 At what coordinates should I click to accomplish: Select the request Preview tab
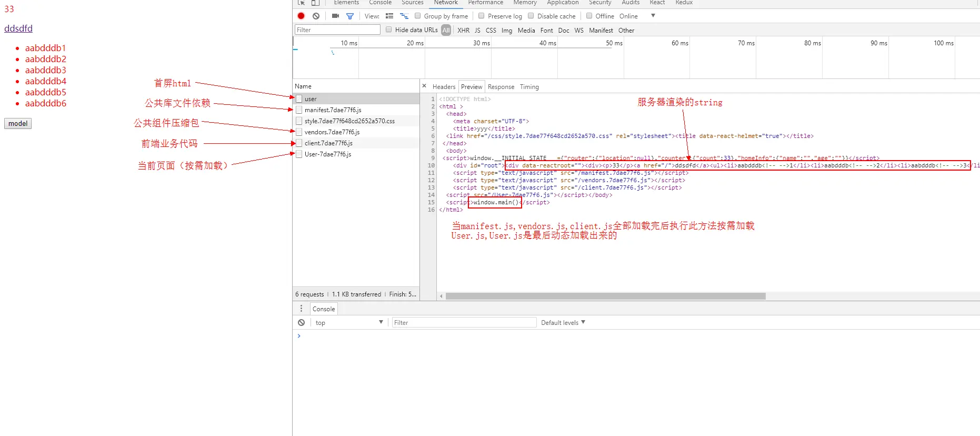(472, 87)
